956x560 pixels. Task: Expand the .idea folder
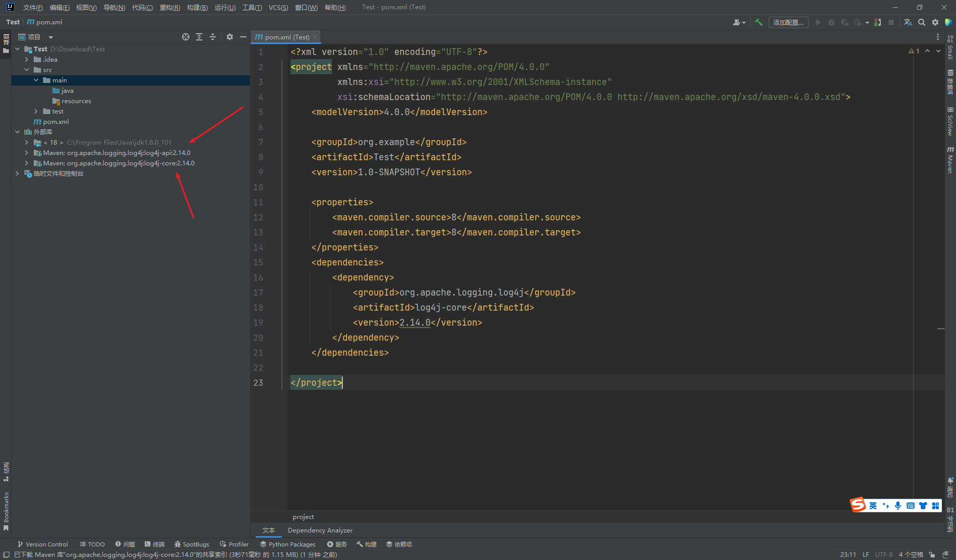tap(27, 59)
